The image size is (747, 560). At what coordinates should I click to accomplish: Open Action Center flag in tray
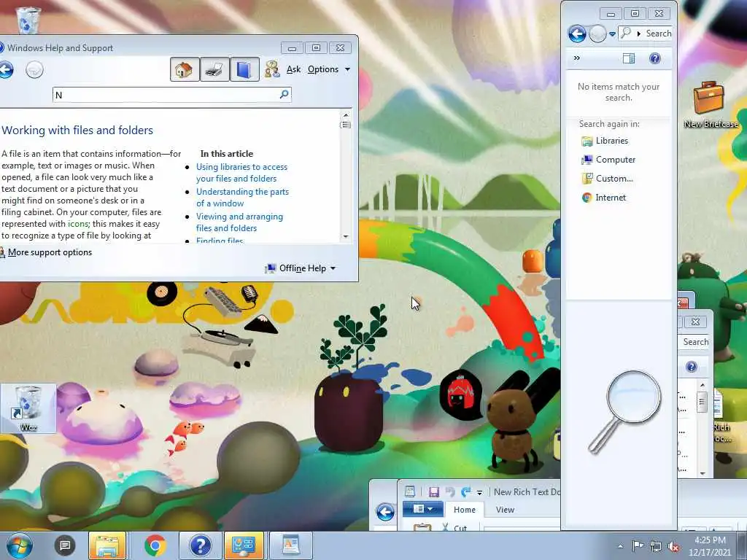[x=638, y=546]
